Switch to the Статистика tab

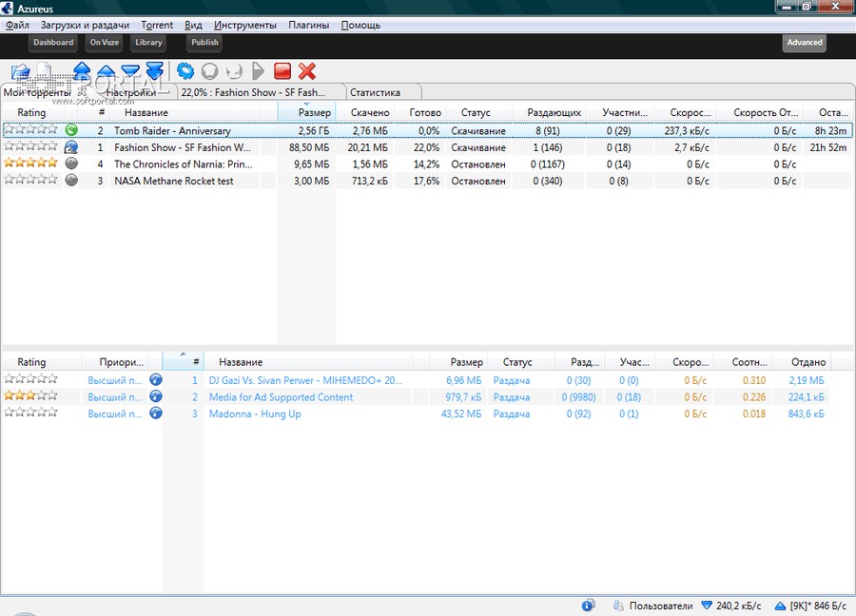click(x=375, y=92)
